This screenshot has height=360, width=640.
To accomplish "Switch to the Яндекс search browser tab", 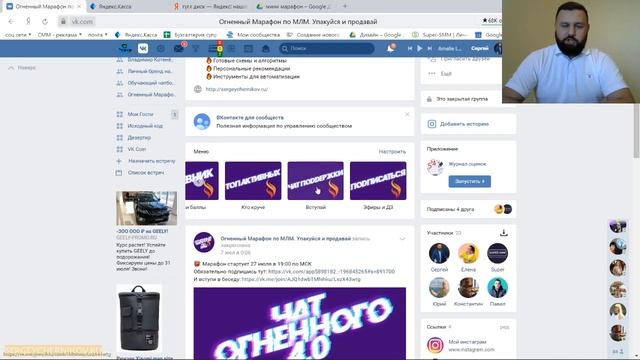I will (210, 7).
